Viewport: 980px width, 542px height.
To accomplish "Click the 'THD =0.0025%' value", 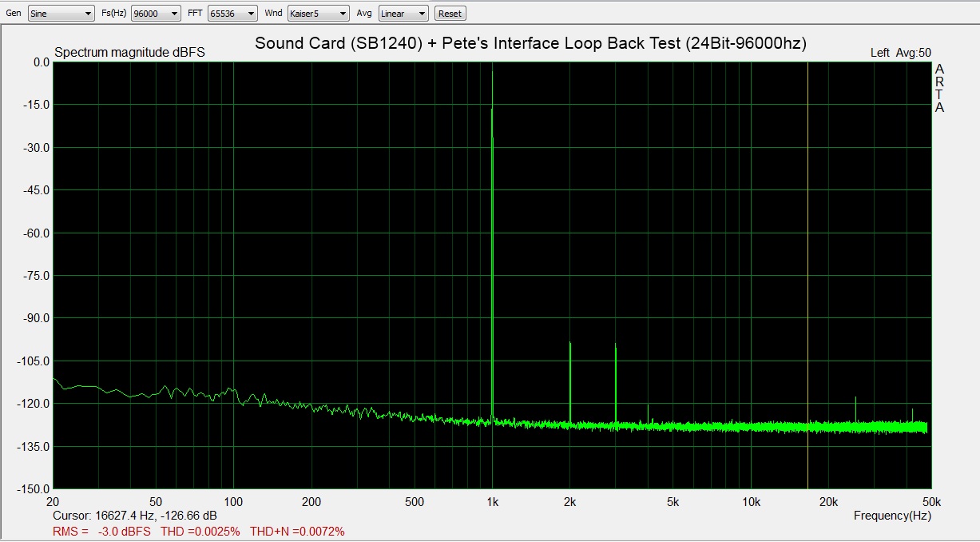I will (200, 531).
